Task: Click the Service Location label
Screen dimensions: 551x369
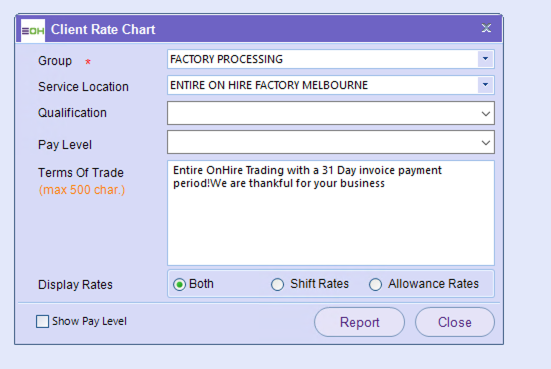Action: pos(83,87)
